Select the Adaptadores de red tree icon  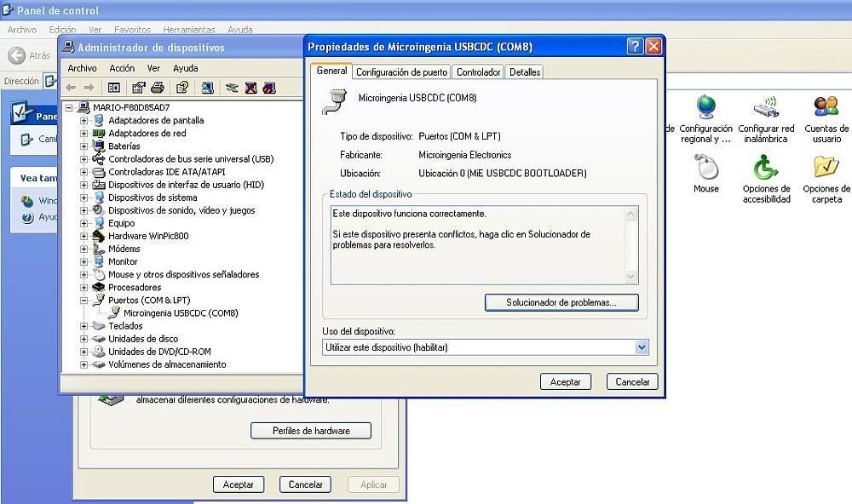tap(99, 133)
